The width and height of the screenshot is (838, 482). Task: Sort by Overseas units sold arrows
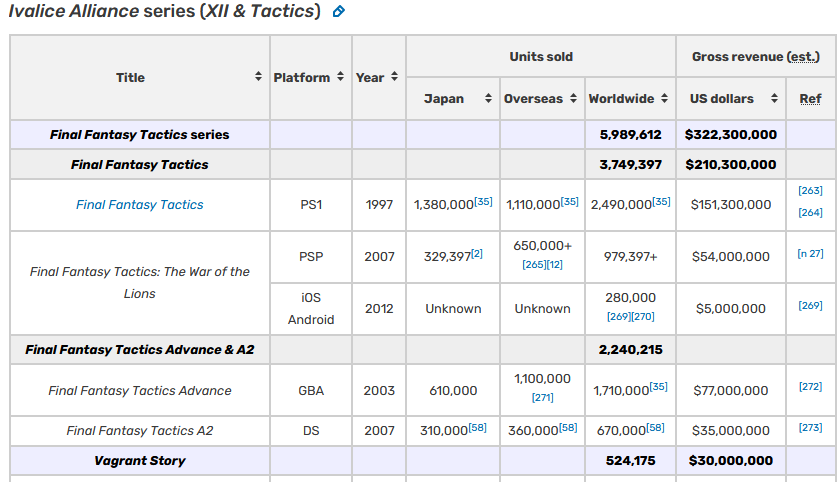point(573,98)
